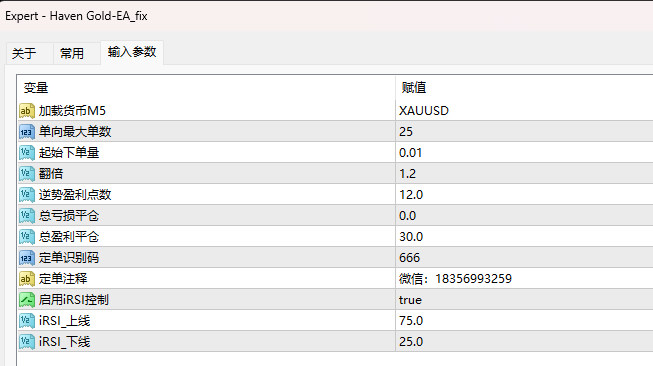Click the 赋值 column header
This screenshot has width=653, height=366.
(x=524, y=88)
